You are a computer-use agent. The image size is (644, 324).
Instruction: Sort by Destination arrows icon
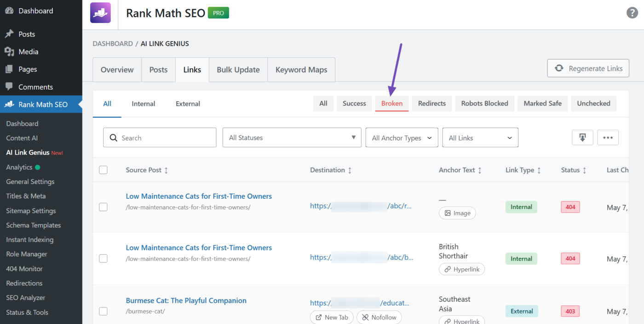[350, 170]
